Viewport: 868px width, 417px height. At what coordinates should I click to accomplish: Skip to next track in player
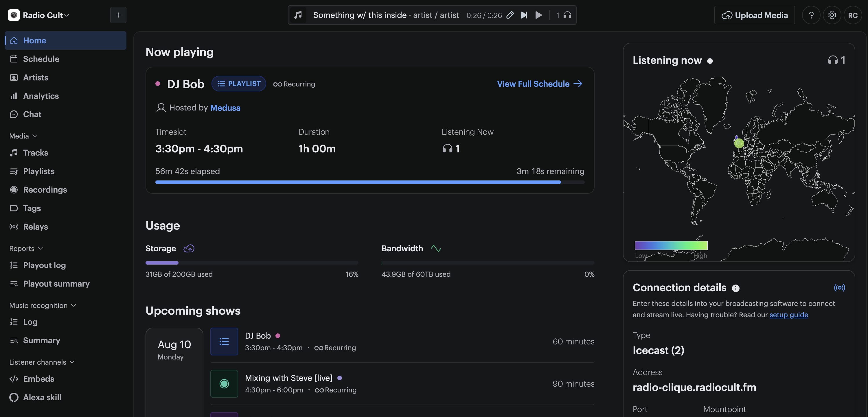(x=524, y=15)
